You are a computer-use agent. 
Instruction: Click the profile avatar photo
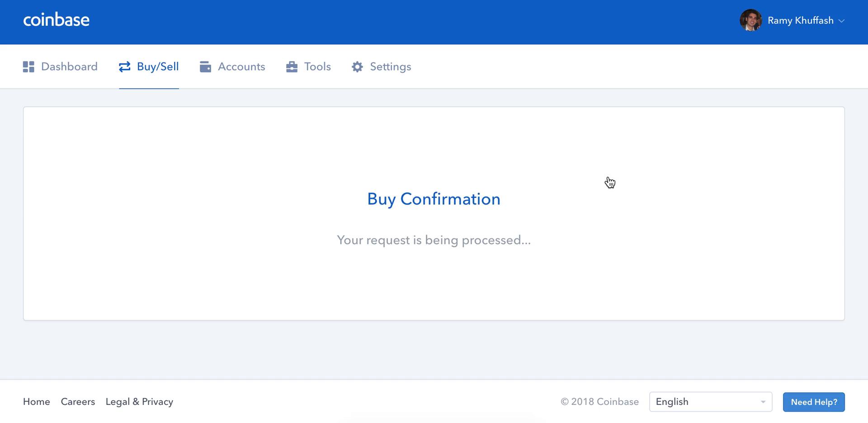click(750, 20)
